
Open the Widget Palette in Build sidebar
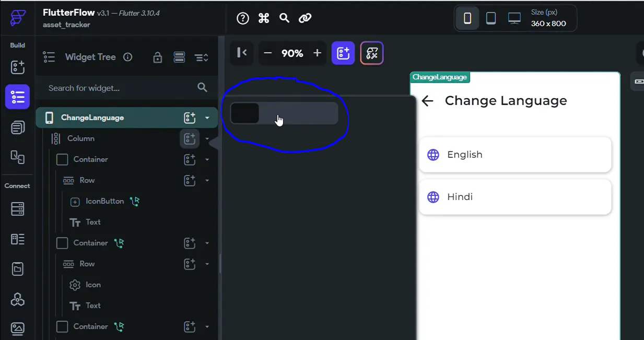point(18,67)
